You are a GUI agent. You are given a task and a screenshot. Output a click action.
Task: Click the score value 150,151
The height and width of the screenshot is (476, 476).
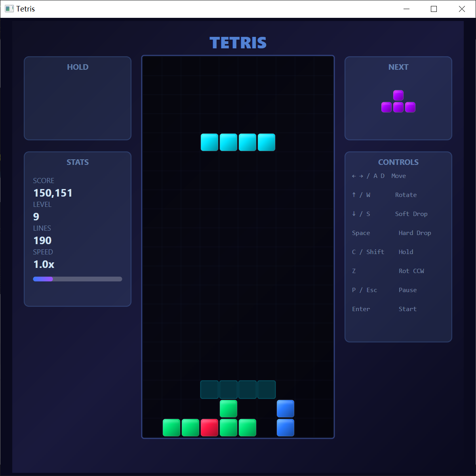[x=53, y=193]
